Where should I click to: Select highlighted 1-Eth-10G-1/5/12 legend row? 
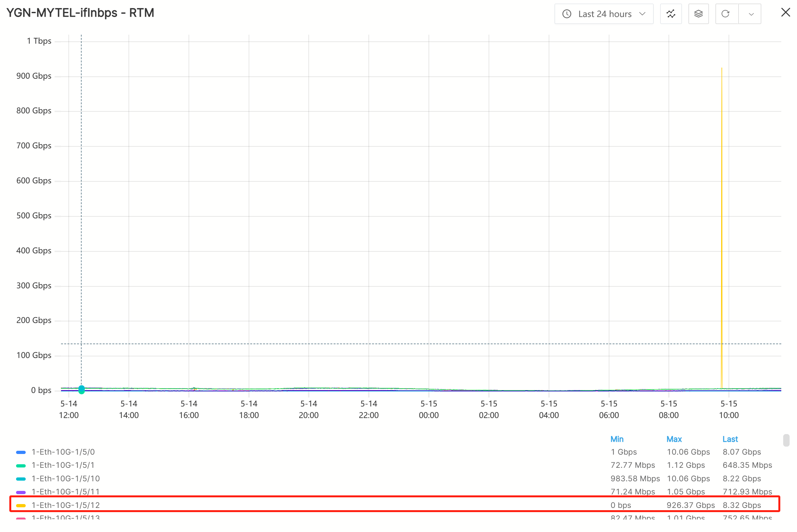(x=66, y=505)
